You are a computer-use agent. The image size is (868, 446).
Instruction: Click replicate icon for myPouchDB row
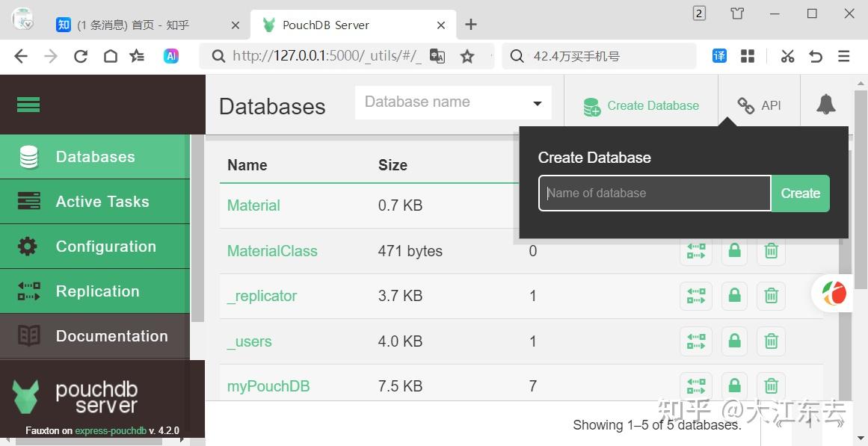coord(695,386)
